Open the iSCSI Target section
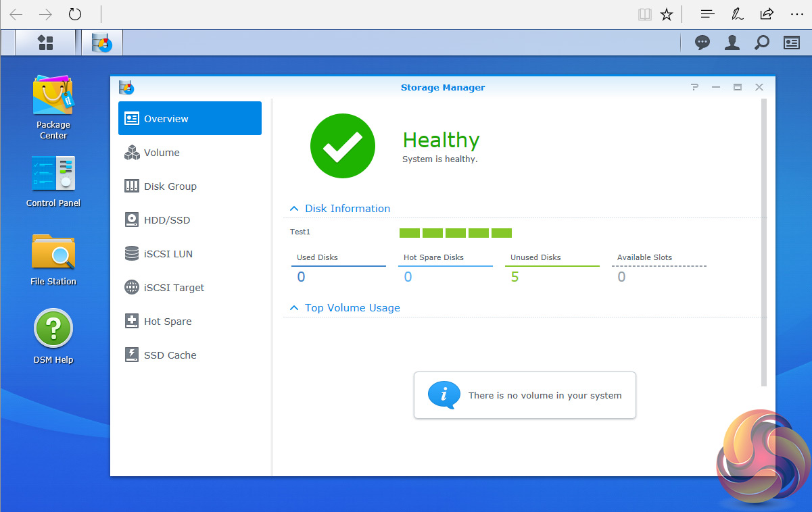Screen dimensions: 812x512 tap(190, 288)
